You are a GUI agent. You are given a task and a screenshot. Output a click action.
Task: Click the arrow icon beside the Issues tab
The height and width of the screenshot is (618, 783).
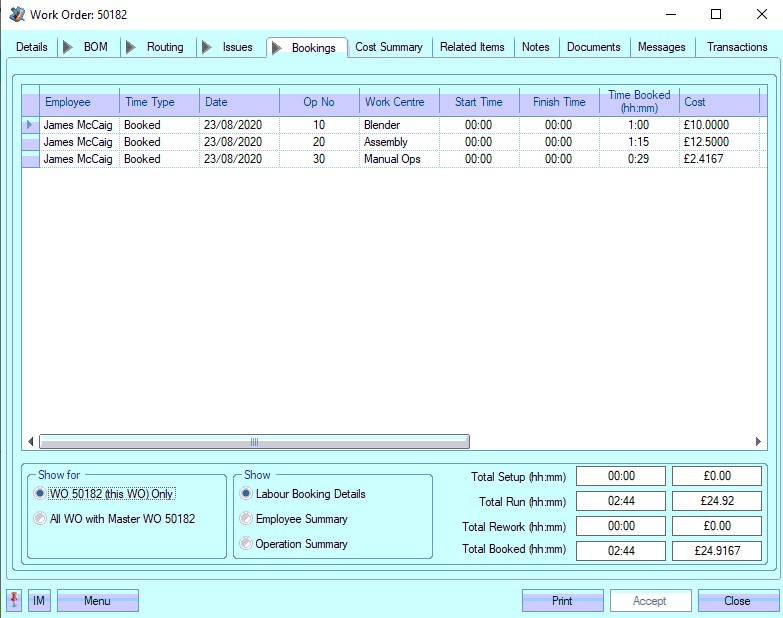(x=207, y=47)
